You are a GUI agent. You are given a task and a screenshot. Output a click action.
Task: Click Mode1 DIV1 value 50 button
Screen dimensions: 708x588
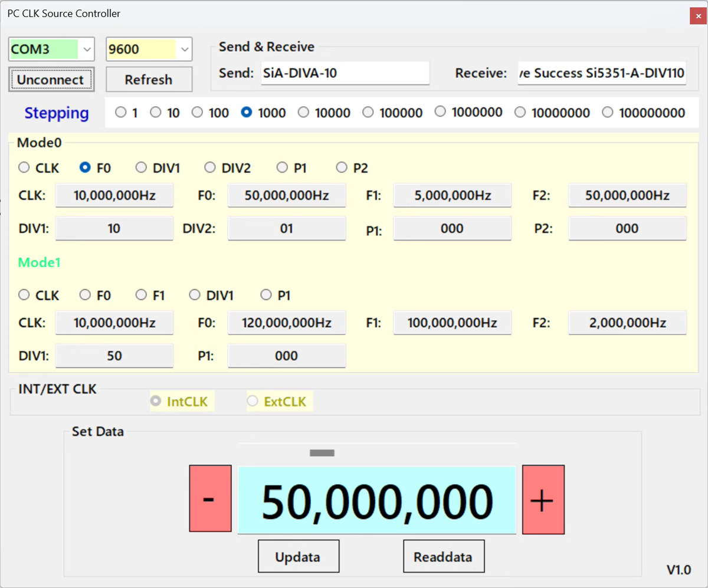click(114, 356)
